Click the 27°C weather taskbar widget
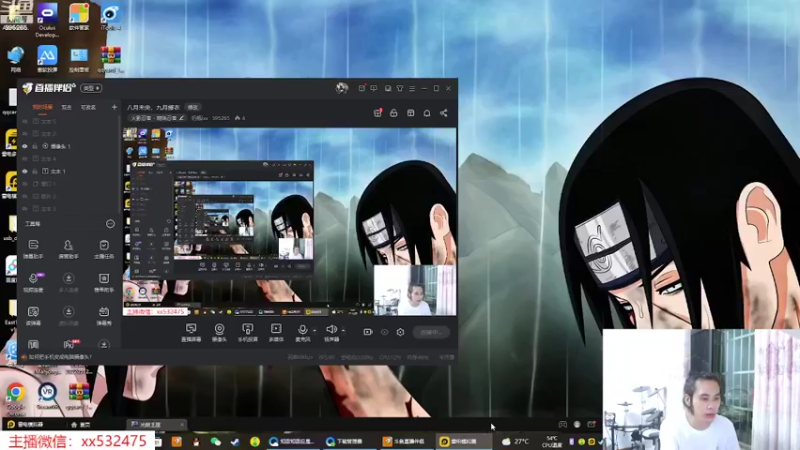This screenshot has width=800, height=450. point(516,441)
